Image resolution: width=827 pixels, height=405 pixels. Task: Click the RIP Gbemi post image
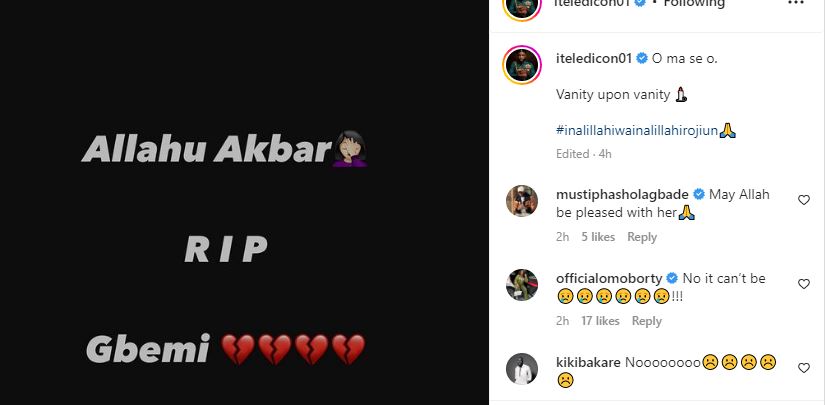[244, 202]
